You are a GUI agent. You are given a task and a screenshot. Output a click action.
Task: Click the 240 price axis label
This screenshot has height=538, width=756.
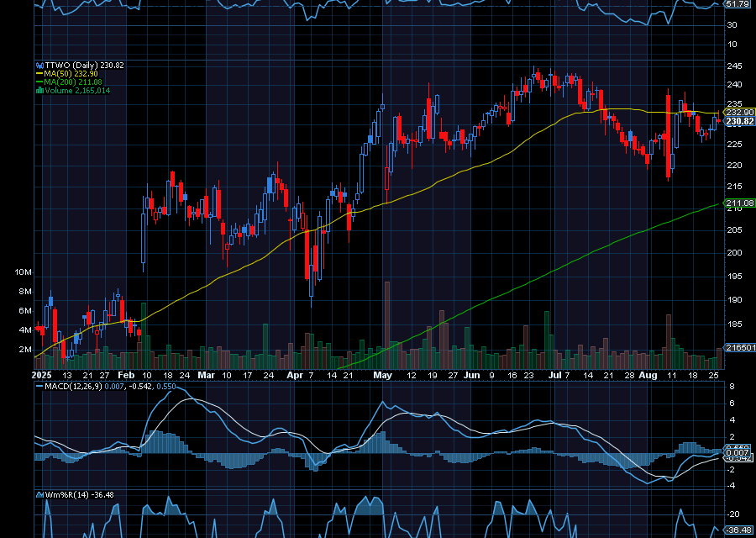click(x=734, y=85)
